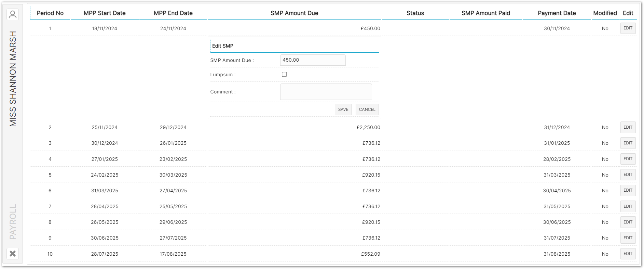This screenshot has width=644, height=269.
Task: Close the panel with the X icon
Action: pyautogui.click(x=13, y=254)
